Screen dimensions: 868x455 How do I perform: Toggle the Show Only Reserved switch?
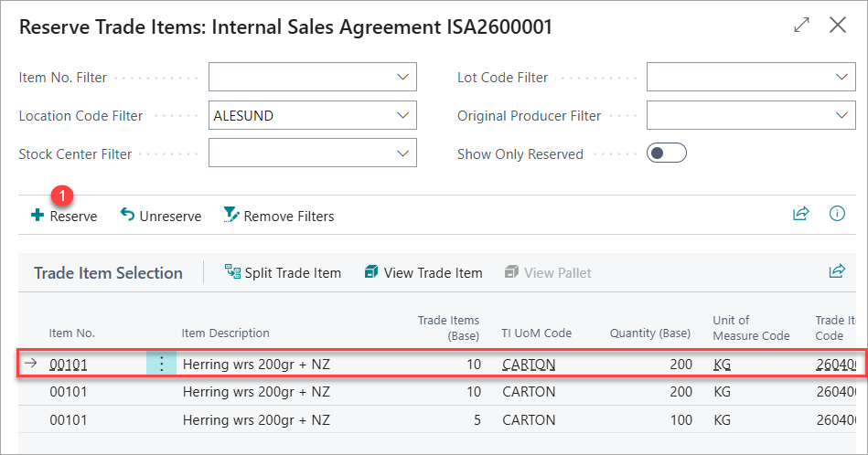click(x=667, y=153)
